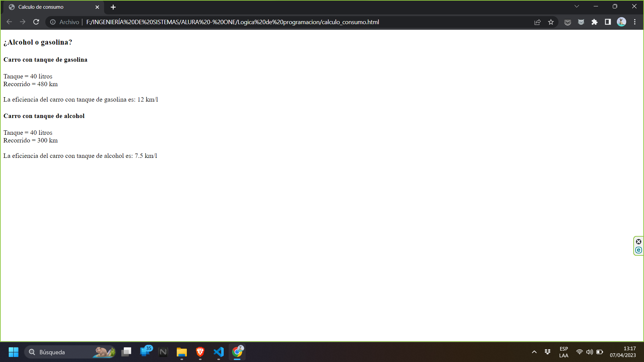Click the cat face extension icon

coord(581,22)
